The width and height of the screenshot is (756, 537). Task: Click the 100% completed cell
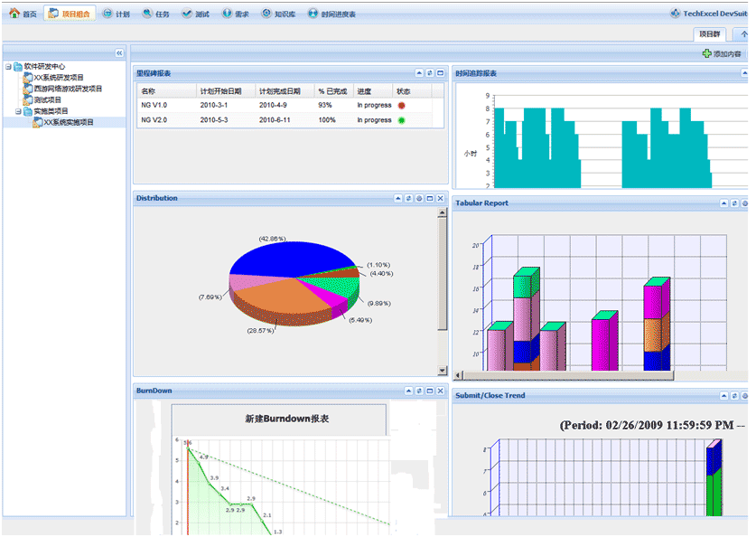point(326,120)
